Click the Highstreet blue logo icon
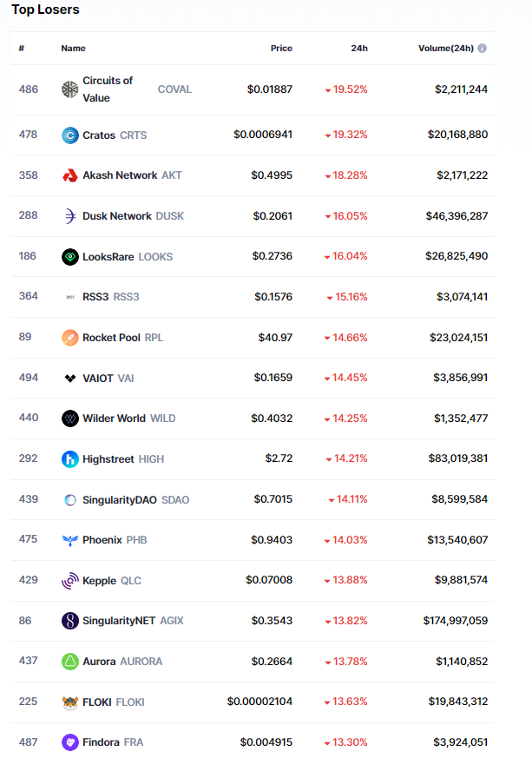532x758 pixels. (x=70, y=459)
